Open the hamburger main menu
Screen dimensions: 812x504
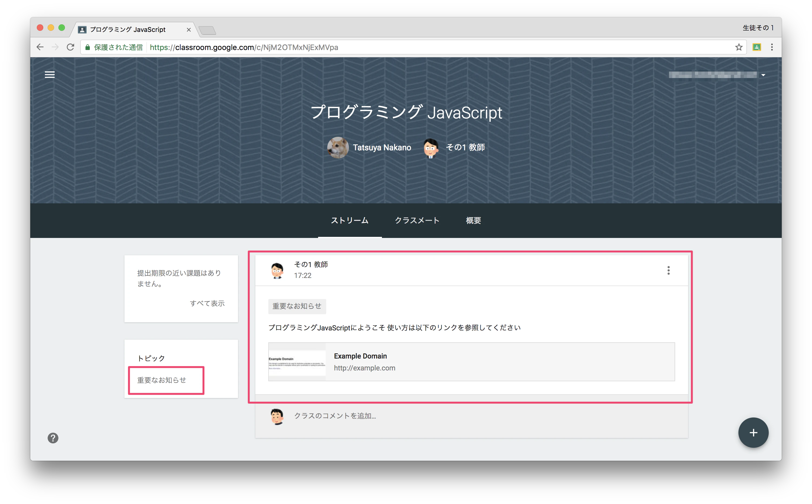click(x=50, y=75)
